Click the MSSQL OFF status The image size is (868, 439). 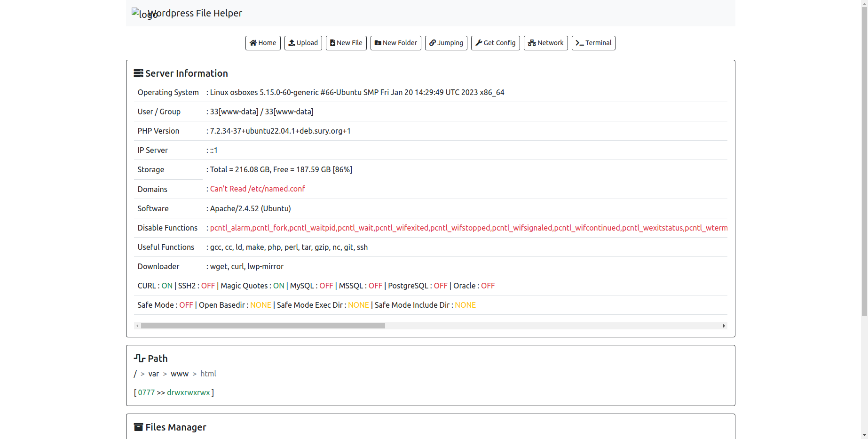(x=375, y=286)
